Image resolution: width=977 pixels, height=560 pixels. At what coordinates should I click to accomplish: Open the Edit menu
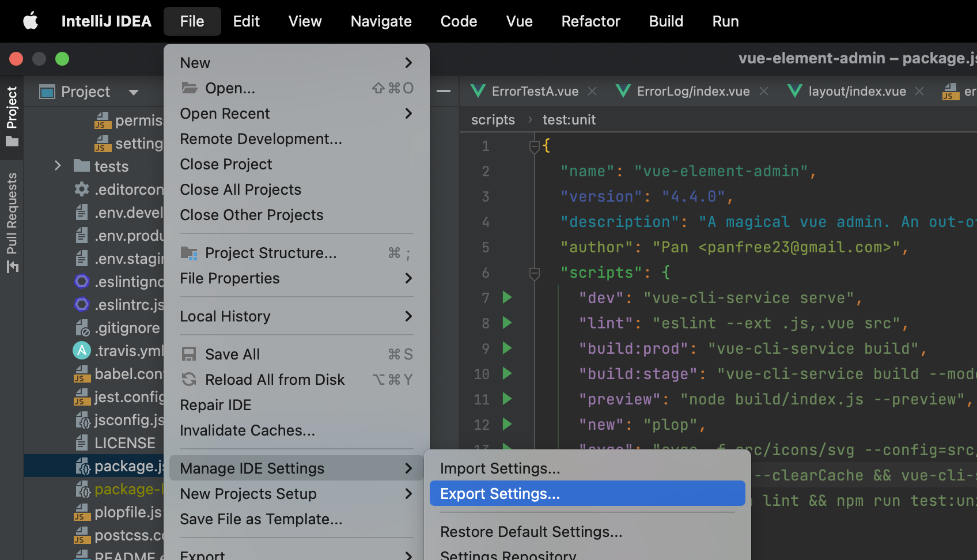click(247, 21)
